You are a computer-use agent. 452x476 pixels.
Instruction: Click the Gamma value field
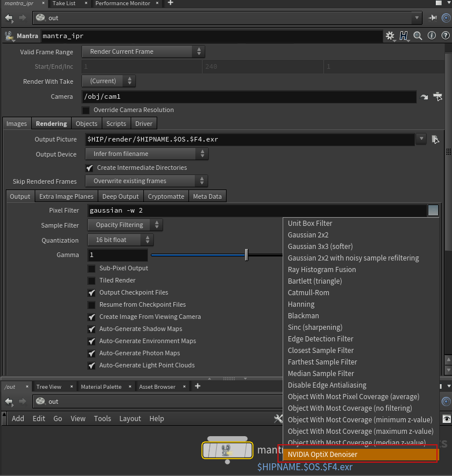point(117,255)
